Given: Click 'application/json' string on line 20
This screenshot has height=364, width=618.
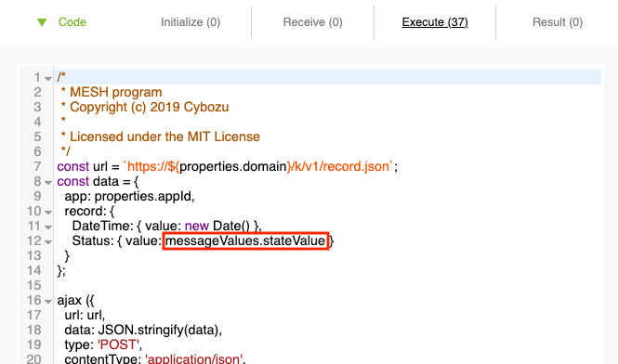Looking at the screenshot, I should pos(194,358).
